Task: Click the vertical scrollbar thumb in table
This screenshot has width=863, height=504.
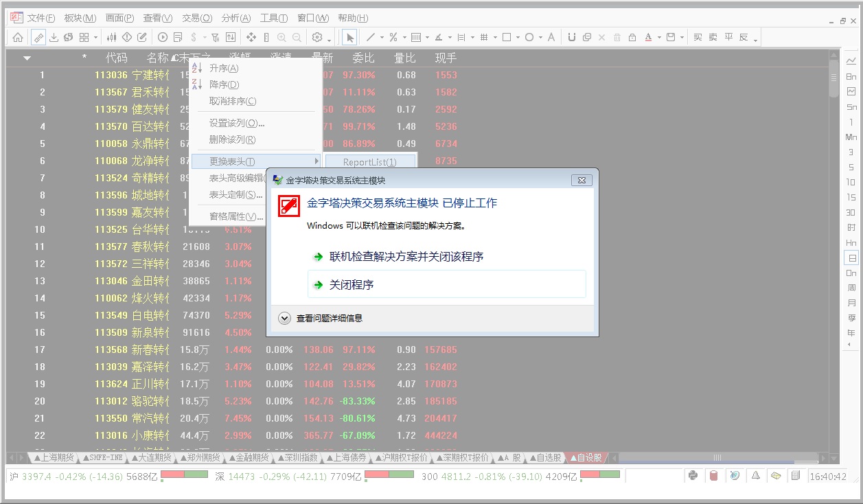Action: (833, 78)
